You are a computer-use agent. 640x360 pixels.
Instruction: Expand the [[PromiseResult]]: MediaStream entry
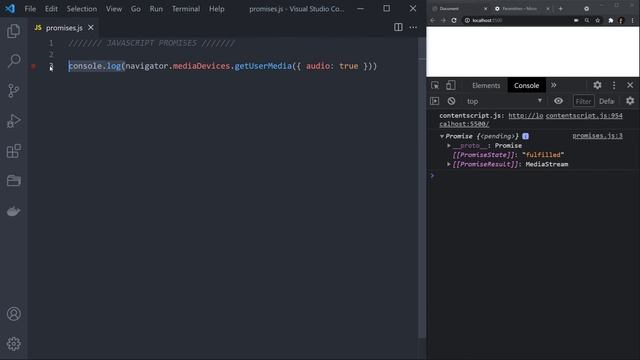point(449,164)
